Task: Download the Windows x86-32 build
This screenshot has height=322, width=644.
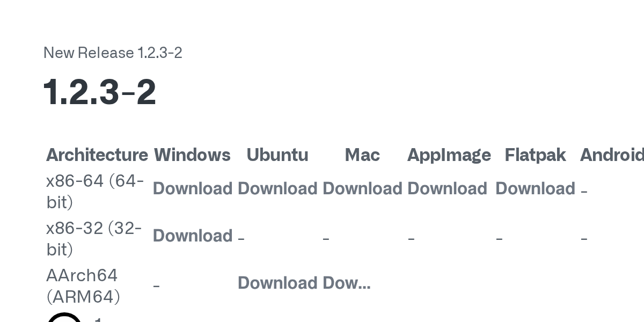Action: click(192, 236)
